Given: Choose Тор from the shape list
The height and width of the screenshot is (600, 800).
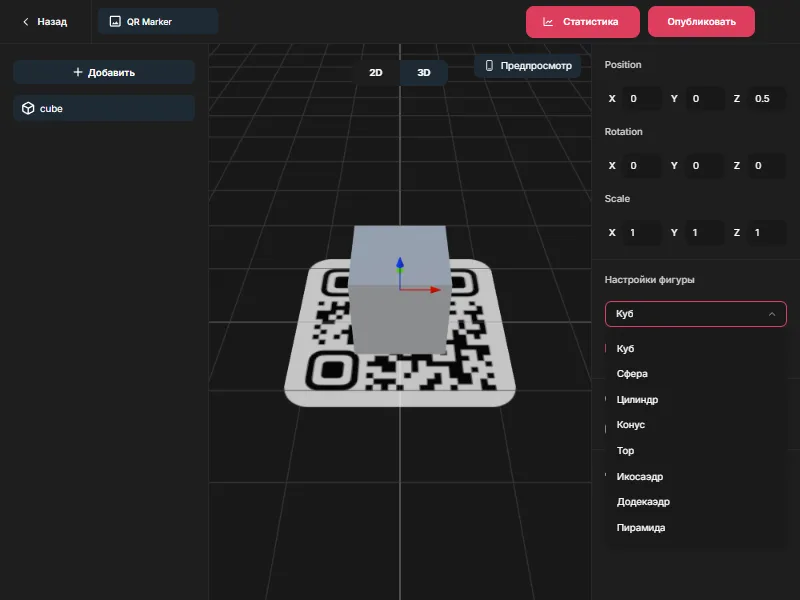Looking at the screenshot, I should (x=695, y=451).
